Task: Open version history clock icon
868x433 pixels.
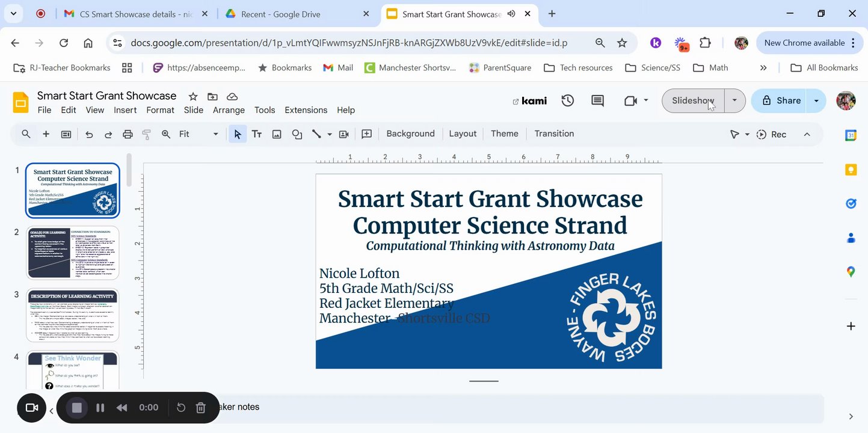Action: point(568,100)
